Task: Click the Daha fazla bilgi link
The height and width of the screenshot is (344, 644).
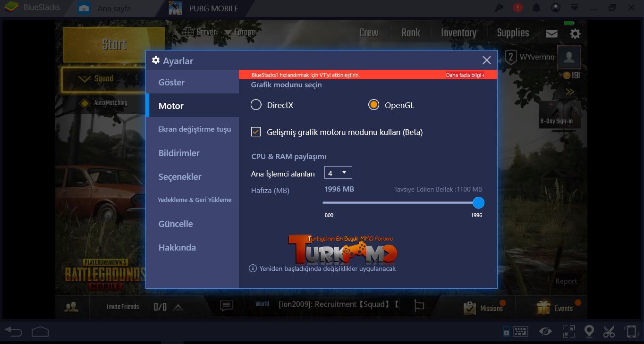Action: (x=465, y=75)
